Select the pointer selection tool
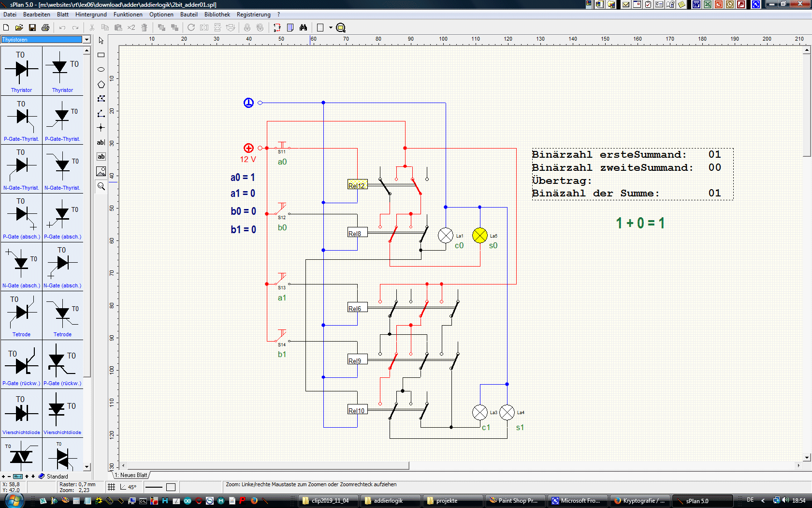The image size is (812, 508). tap(101, 41)
